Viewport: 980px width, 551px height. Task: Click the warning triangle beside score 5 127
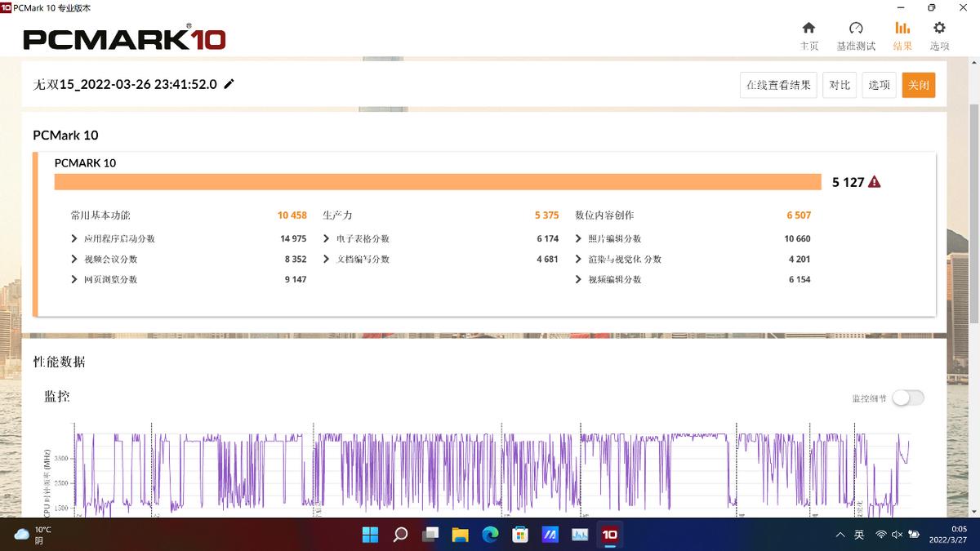point(875,182)
